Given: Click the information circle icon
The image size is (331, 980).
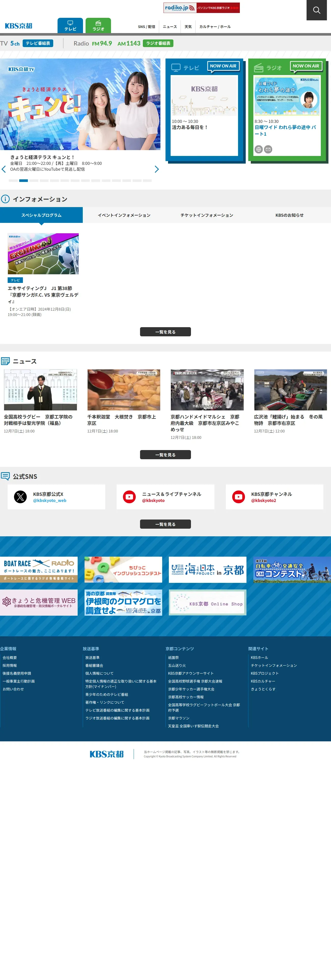Looking at the screenshot, I should pyautogui.click(x=5, y=199).
